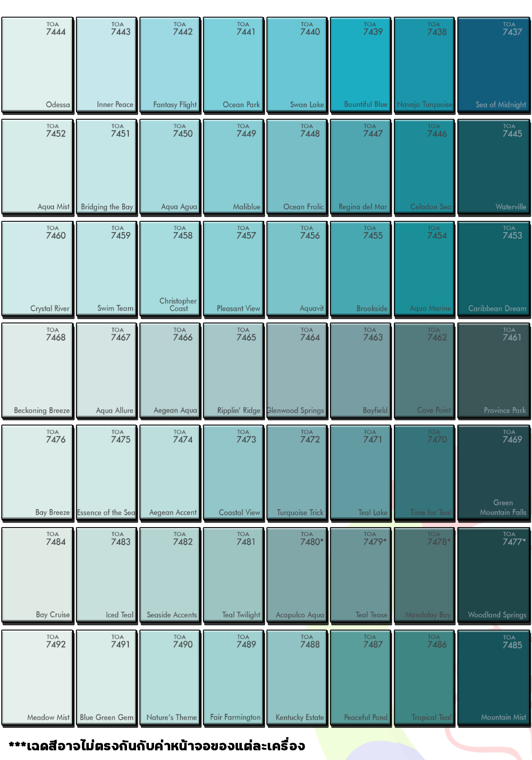This screenshot has width=532, height=760.
Task: Select the Swan Lake 7440 swatch
Action: [x=297, y=65]
